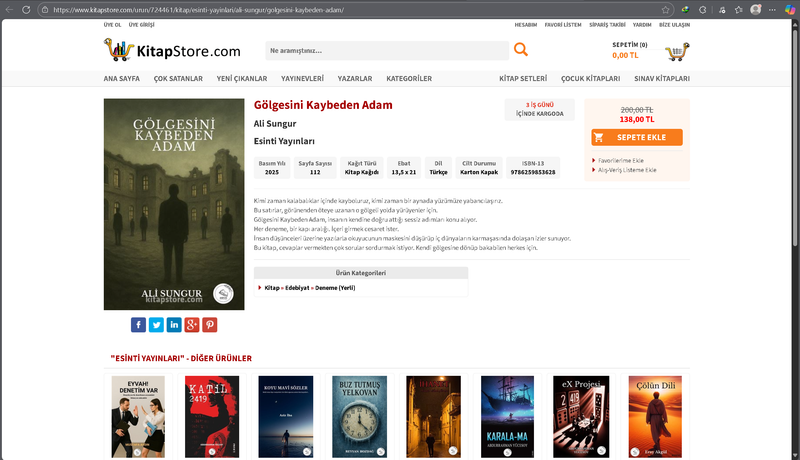Viewport: 800px width, 460px height.
Task: Open the 'Karala-ma' book thumbnail
Action: click(x=507, y=417)
